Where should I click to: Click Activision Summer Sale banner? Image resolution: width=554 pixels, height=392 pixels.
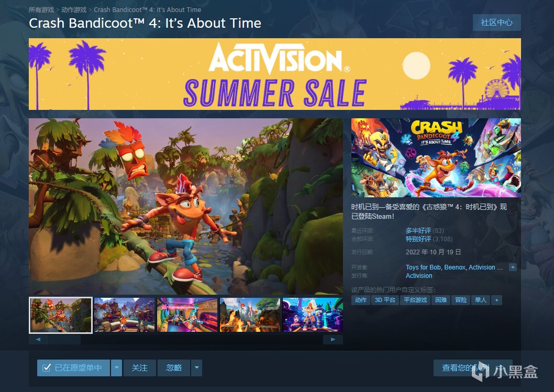click(x=274, y=74)
